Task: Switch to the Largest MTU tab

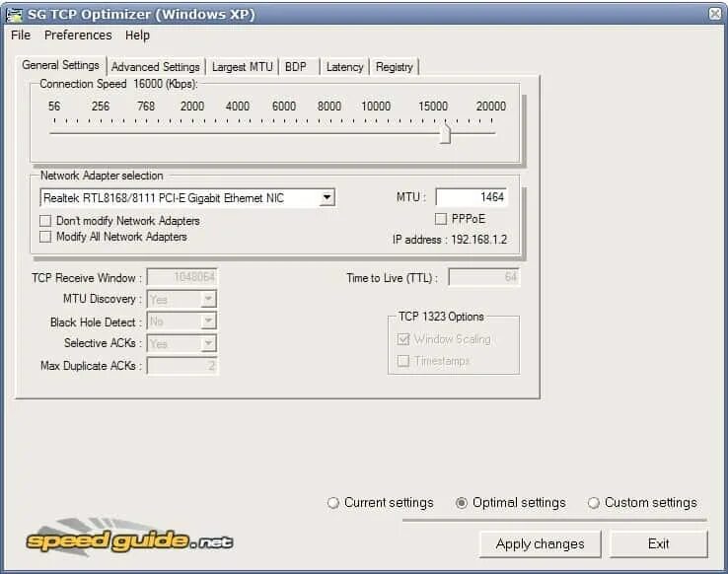Action: pos(242,67)
